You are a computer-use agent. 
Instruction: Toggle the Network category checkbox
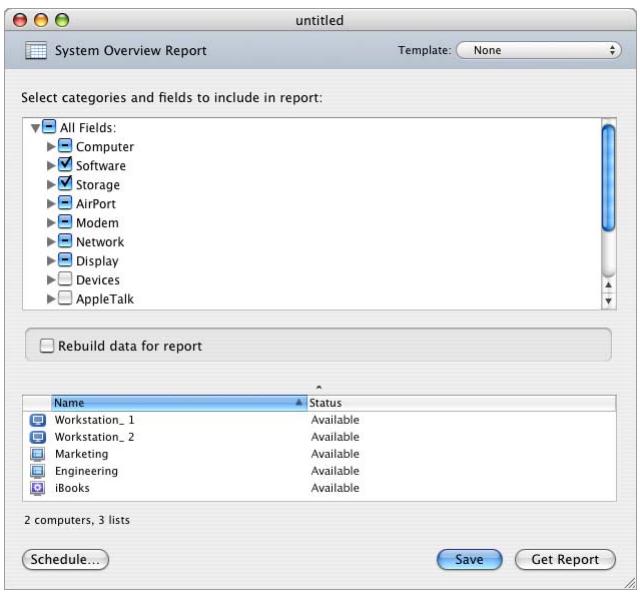(x=65, y=241)
